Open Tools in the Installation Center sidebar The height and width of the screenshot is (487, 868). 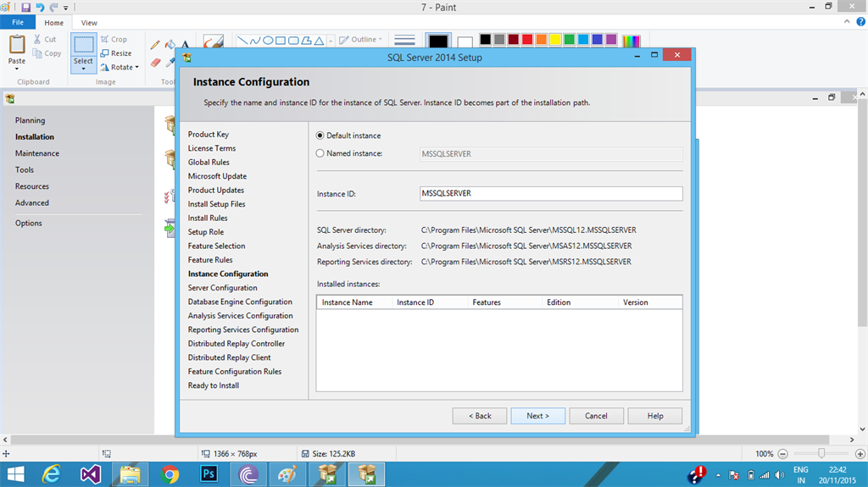[x=25, y=170]
